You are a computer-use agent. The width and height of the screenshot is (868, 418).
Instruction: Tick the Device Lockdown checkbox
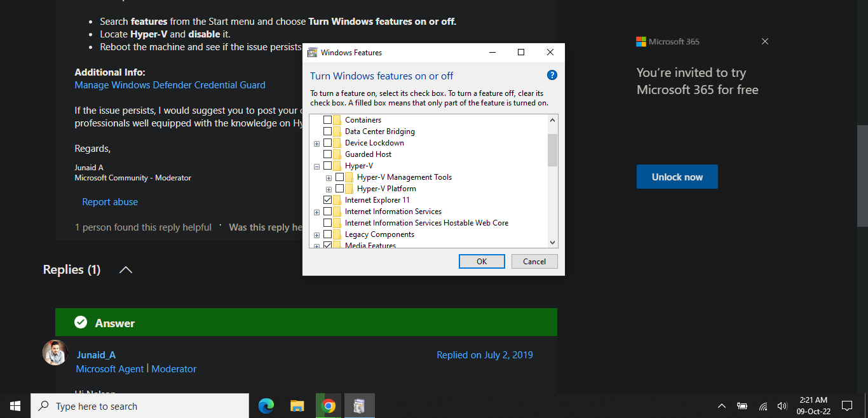(327, 143)
